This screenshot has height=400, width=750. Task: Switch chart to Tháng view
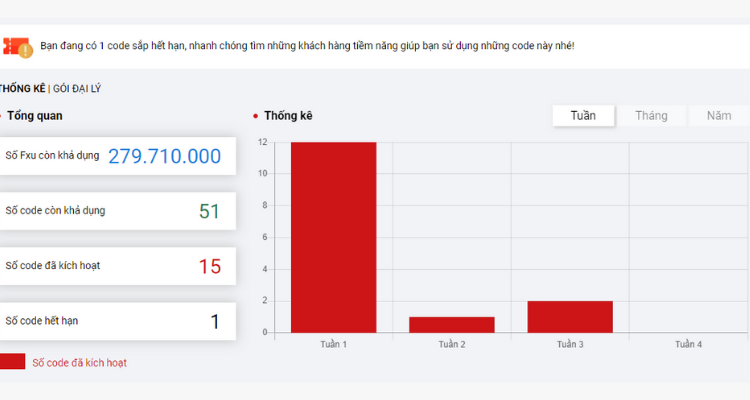[651, 116]
